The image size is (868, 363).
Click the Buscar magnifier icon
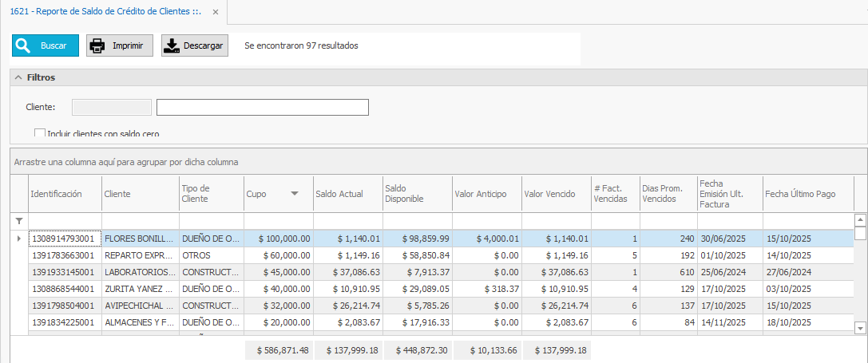[x=23, y=45]
